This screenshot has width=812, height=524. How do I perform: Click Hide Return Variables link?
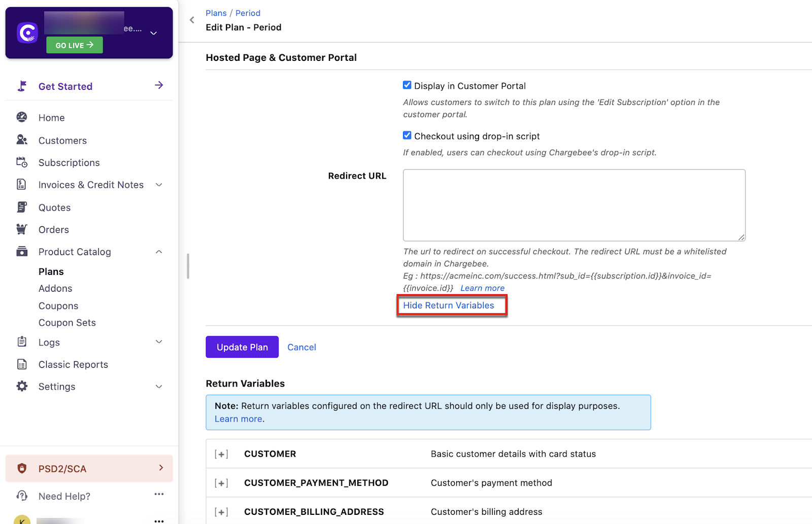point(449,305)
